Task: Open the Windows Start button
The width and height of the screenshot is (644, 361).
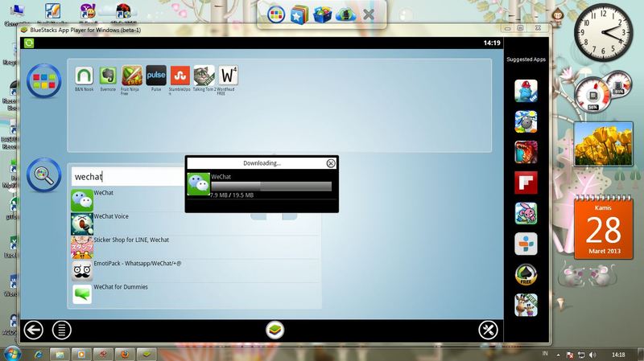Action: point(12,354)
